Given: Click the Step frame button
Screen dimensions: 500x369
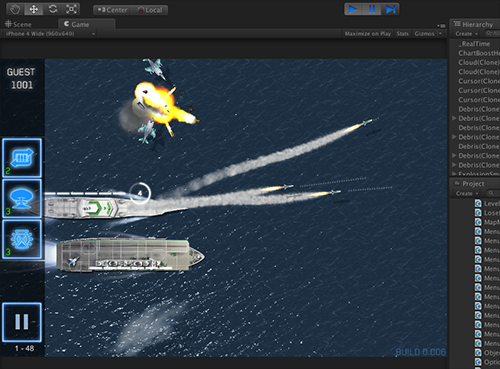Looking at the screenshot, I should point(390,9).
